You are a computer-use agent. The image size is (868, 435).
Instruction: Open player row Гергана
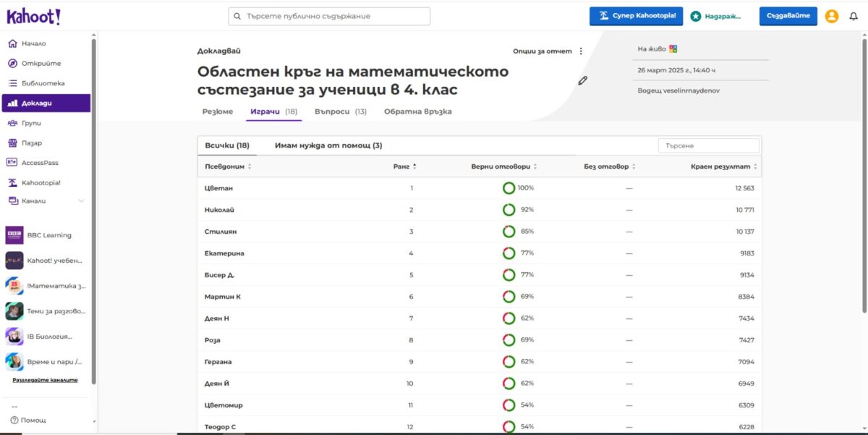480,362
